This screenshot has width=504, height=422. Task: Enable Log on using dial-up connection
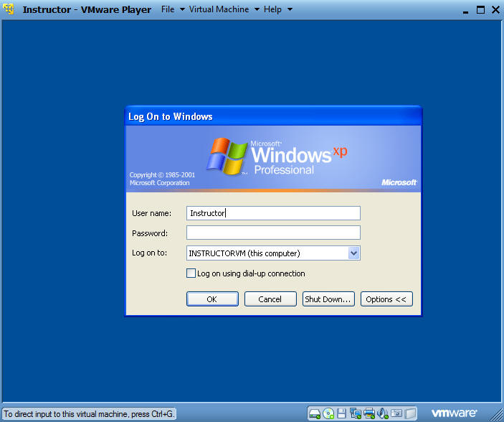click(x=191, y=273)
